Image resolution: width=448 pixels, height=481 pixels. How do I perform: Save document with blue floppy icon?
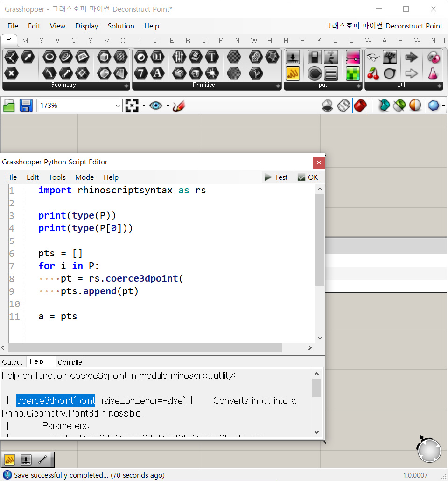coord(26,106)
